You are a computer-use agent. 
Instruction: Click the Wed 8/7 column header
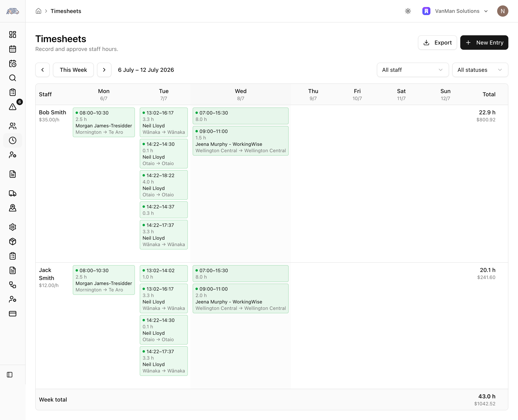[x=241, y=94]
